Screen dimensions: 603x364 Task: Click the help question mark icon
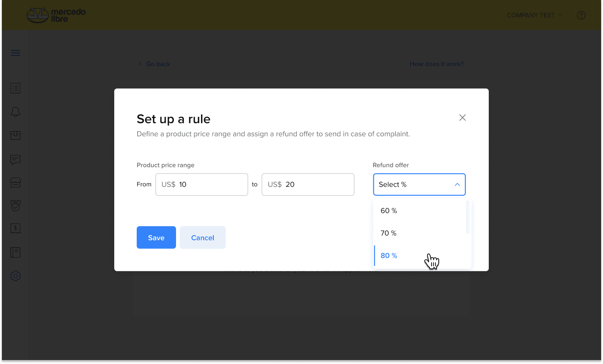coord(581,15)
